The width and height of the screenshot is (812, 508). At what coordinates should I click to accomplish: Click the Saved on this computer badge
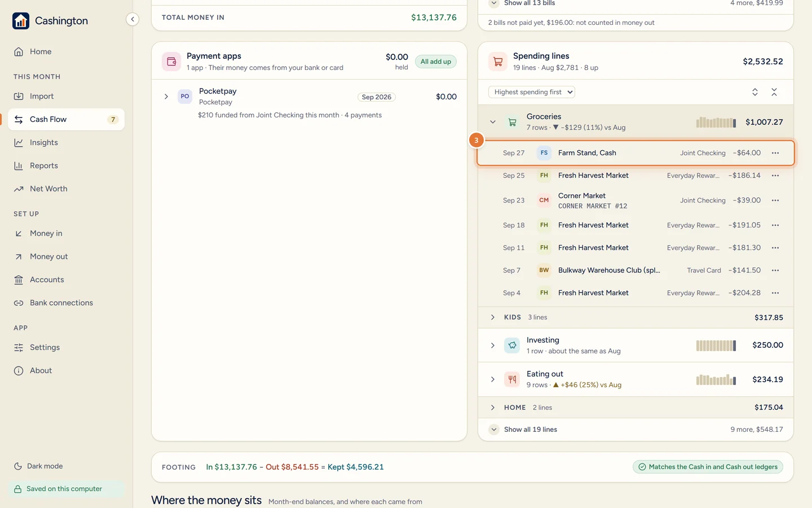[x=67, y=489]
